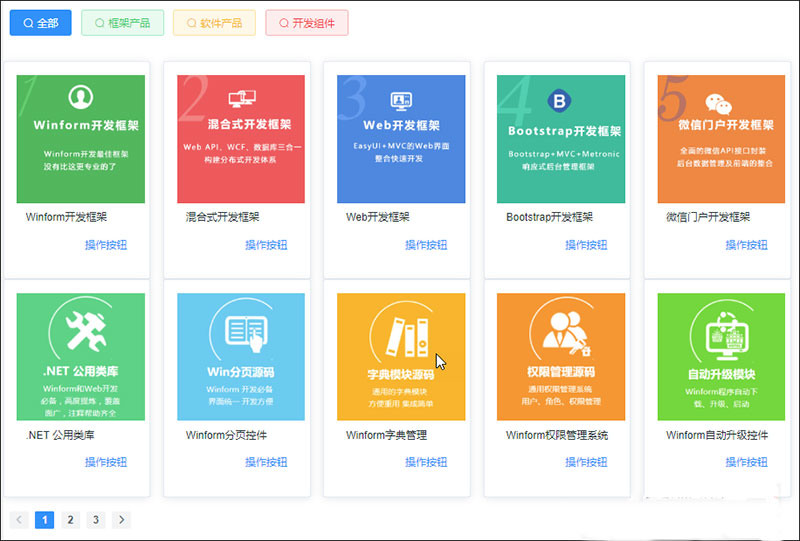
Task: Click the monitor icon in Web开发框架 card
Action: point(402,101)
